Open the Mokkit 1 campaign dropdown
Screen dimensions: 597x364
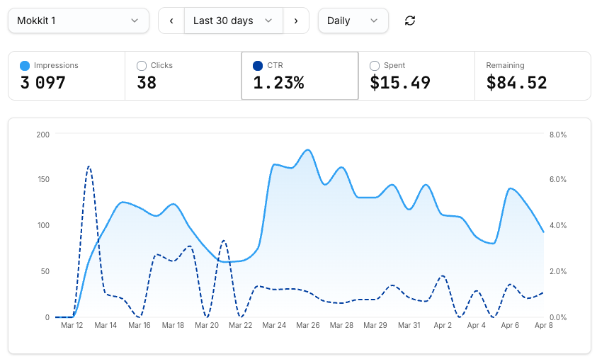pos(78,21)
